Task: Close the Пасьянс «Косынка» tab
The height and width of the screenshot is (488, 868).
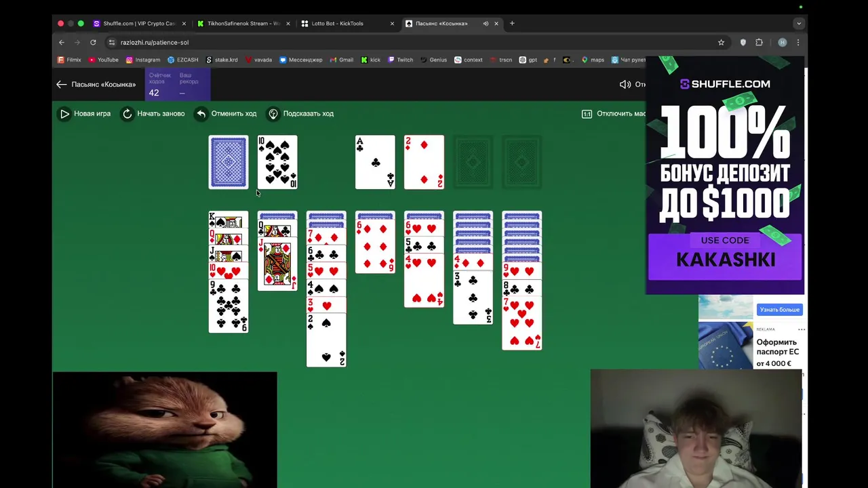Action: (x=496, y=23)
